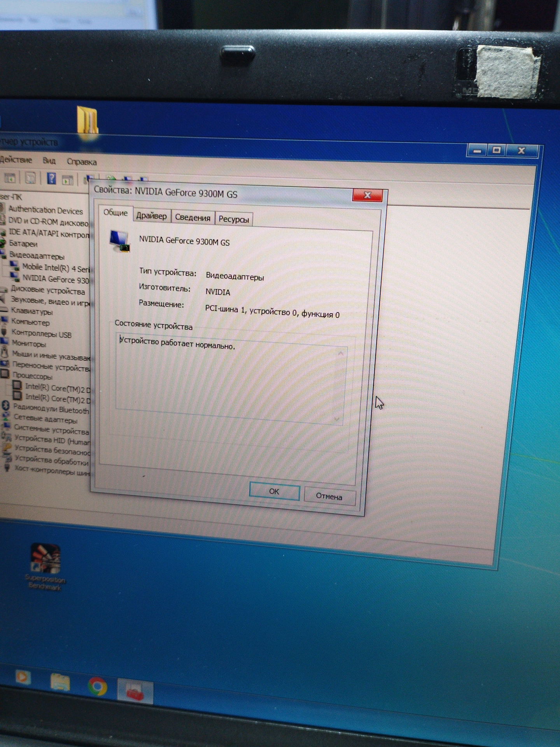
Task: Switch to the Общие tab
Action: [115, 213]
